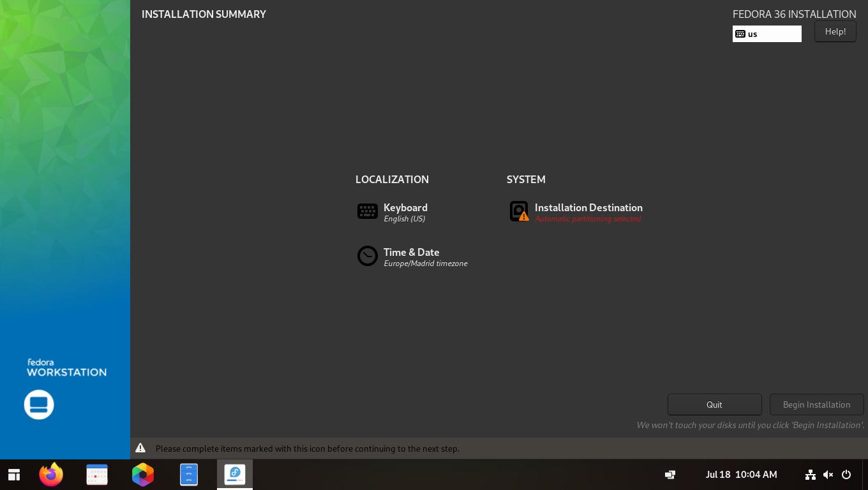
Task: Select the Fedora installer taskbar icon
Action: click(235, 475)
